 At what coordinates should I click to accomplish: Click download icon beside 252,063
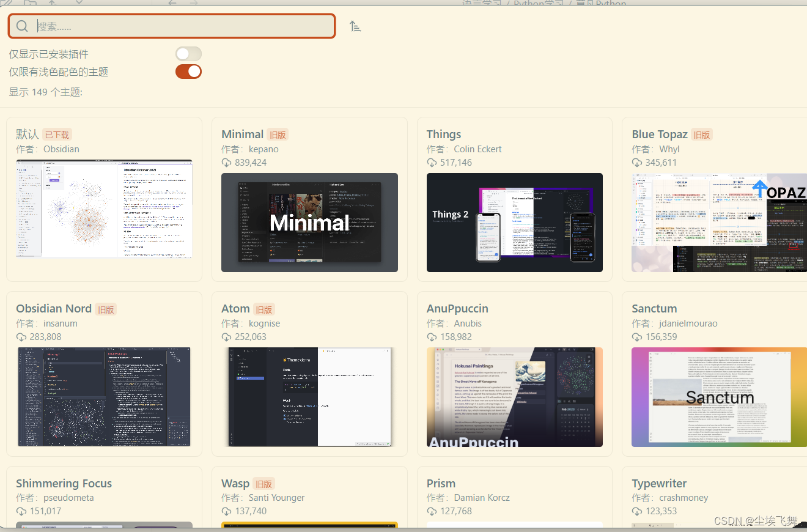coord(226,337)
